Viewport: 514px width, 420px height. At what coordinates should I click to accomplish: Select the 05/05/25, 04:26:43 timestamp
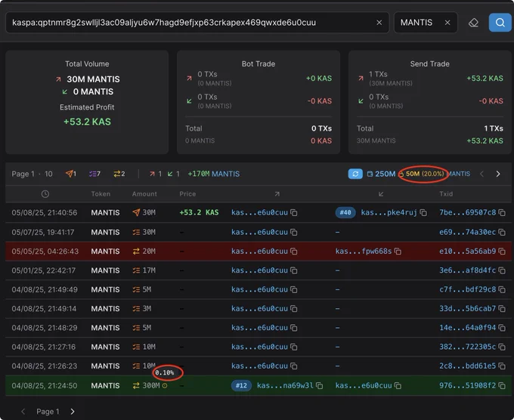(x=45, y=252)
